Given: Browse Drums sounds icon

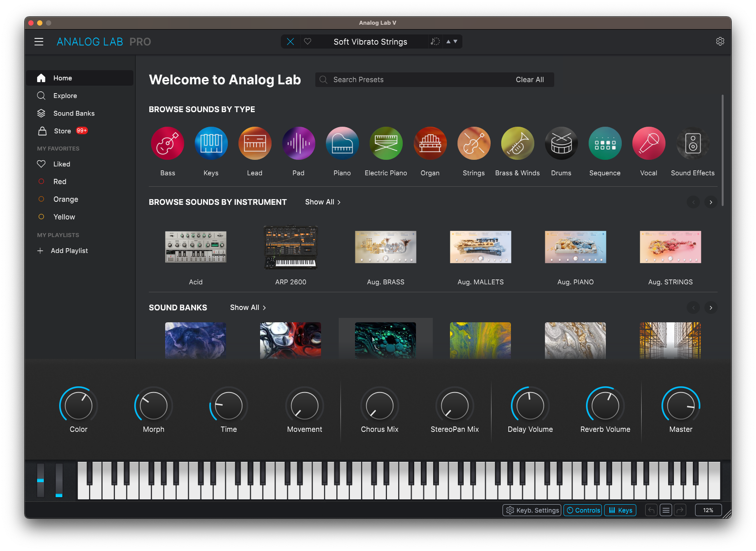Looking at the screenshot, I should pos(561,143).
